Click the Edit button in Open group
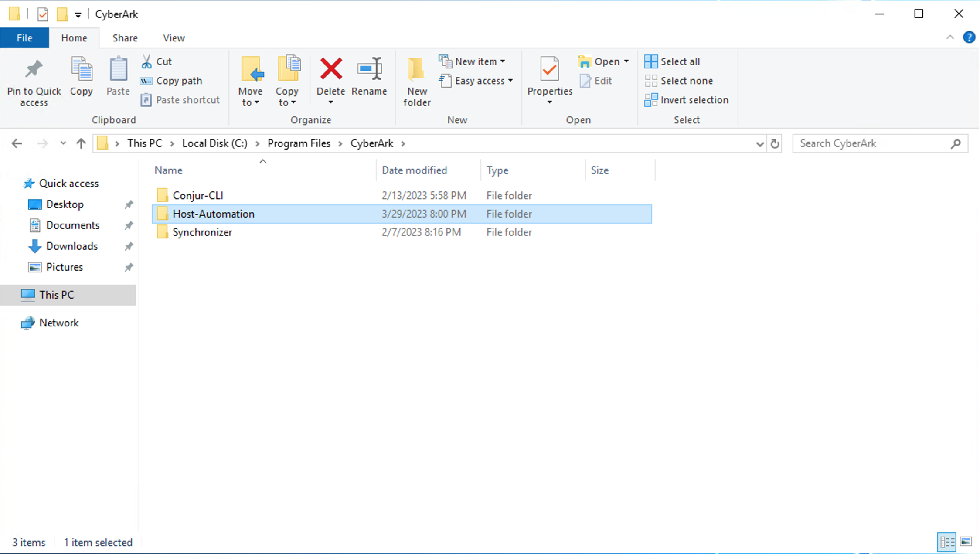980x554 pixels. point(596,81)
